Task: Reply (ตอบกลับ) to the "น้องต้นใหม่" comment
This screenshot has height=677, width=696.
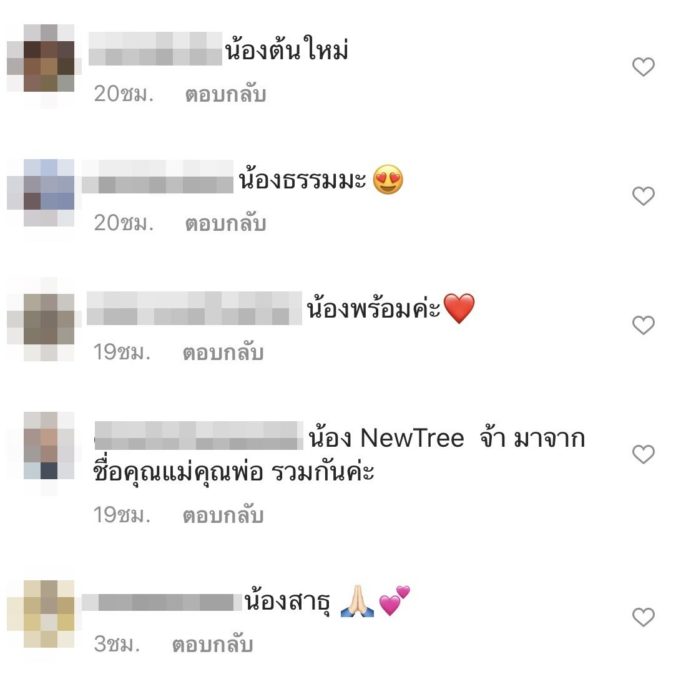Action: pyautogui.click(x=225, y=95)
